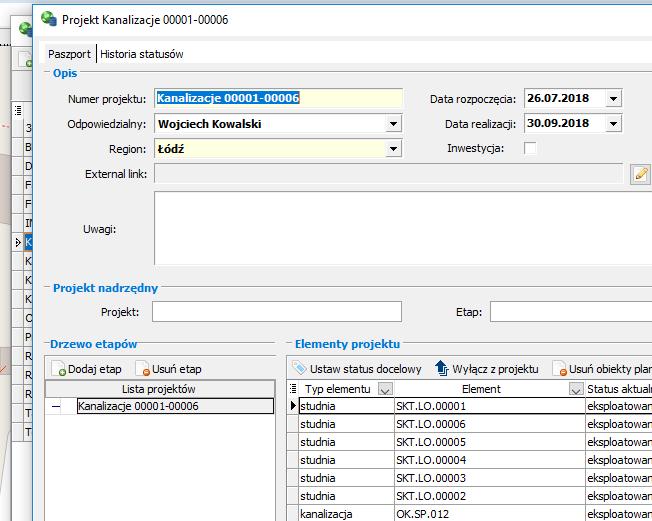Screen dimensions: 652x521
Task: Click status cell in SKT.LO.00006 row
Action: click(x=619, y=424)
